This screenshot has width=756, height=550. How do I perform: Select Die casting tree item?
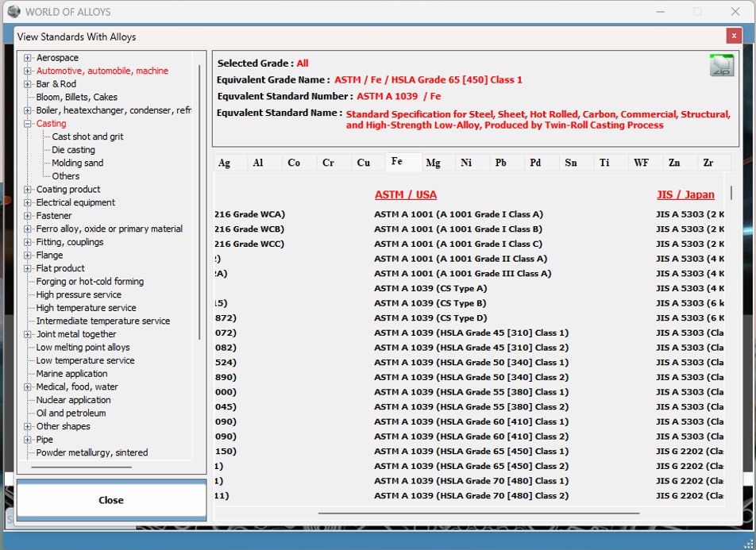pos(73,150)
